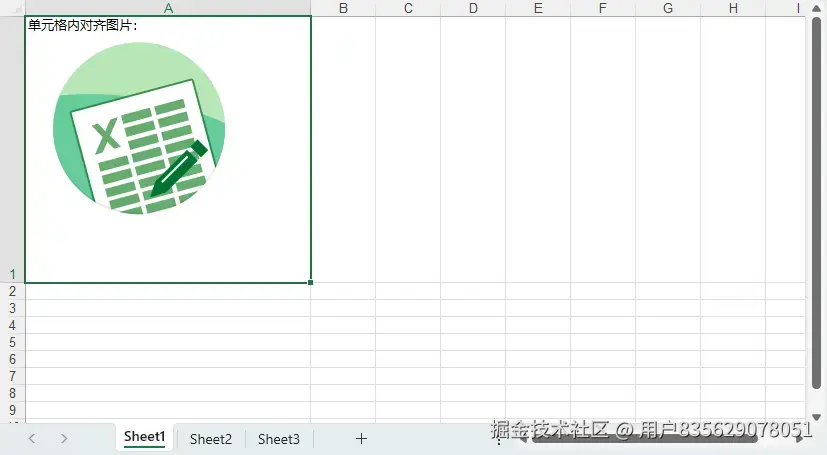
Task: Select column A header
Action: point(168,8)
